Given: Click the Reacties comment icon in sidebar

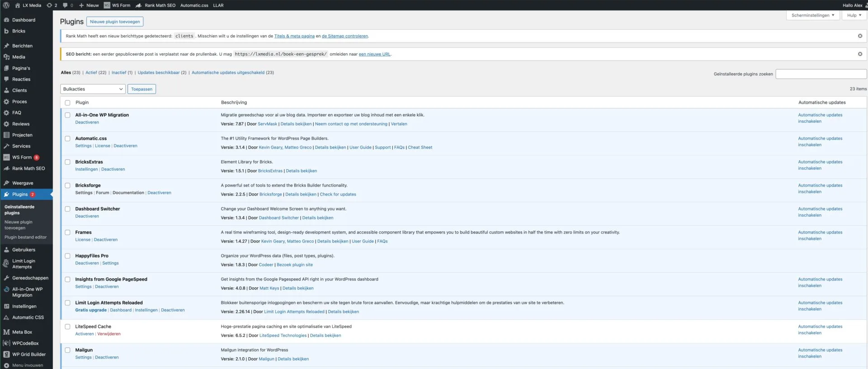Looking at the screenshot, I should [6, 79].
